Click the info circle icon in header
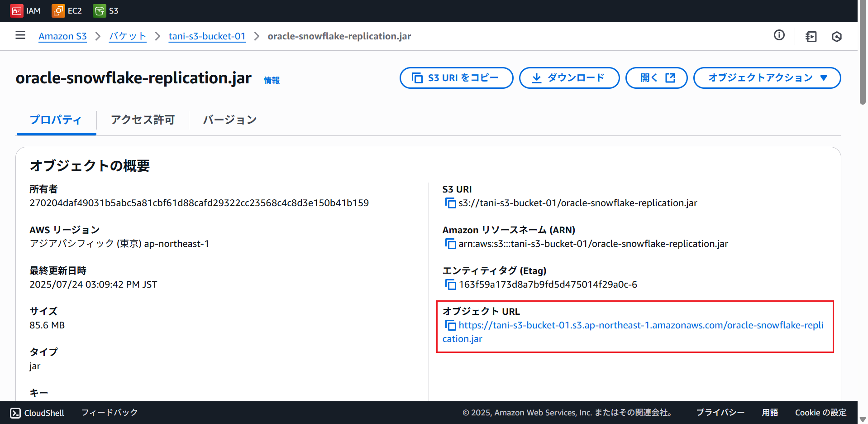 pos(779,35)
